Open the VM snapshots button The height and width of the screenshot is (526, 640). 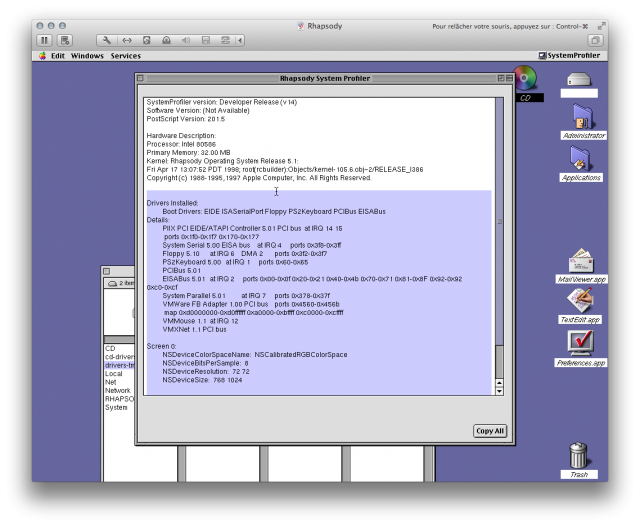[65, 40]
